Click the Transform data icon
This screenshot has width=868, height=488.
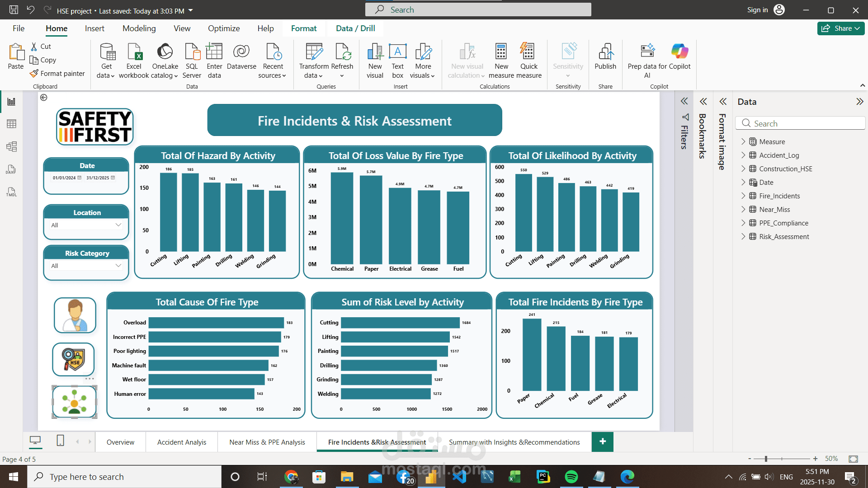(x=314, y=53)
